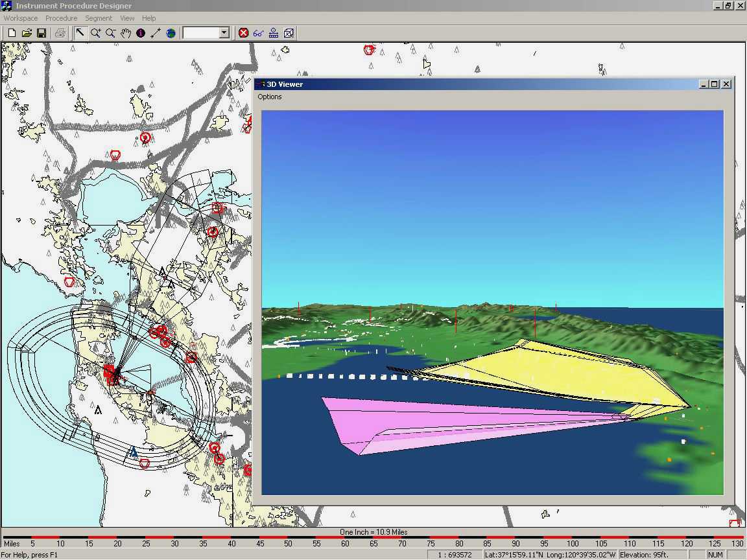The height and width of the screenshot is (560, 747).
Task: Click the New workspace icon
Action: coord(12,32)
